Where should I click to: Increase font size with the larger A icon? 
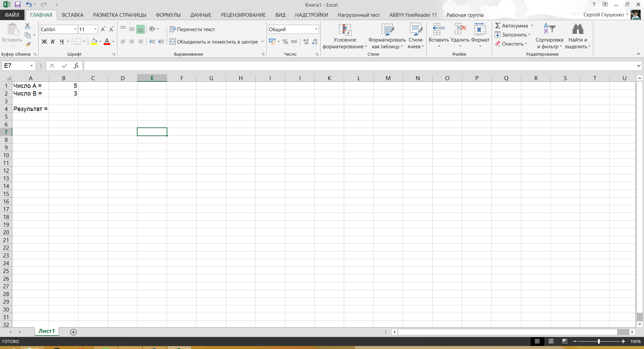(103, 30)
